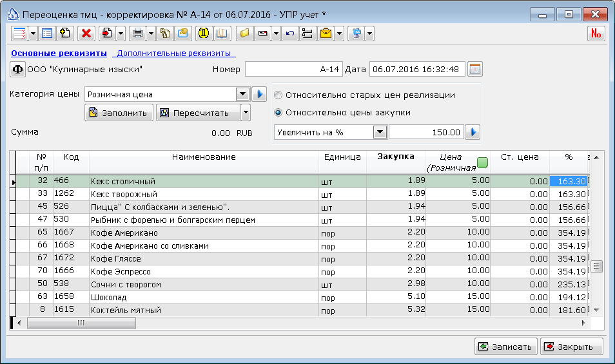Image resolution: width=615 pixels, height=364 pixels.
Task: Click the Заполнить button
Action: [x=119, y=113]
